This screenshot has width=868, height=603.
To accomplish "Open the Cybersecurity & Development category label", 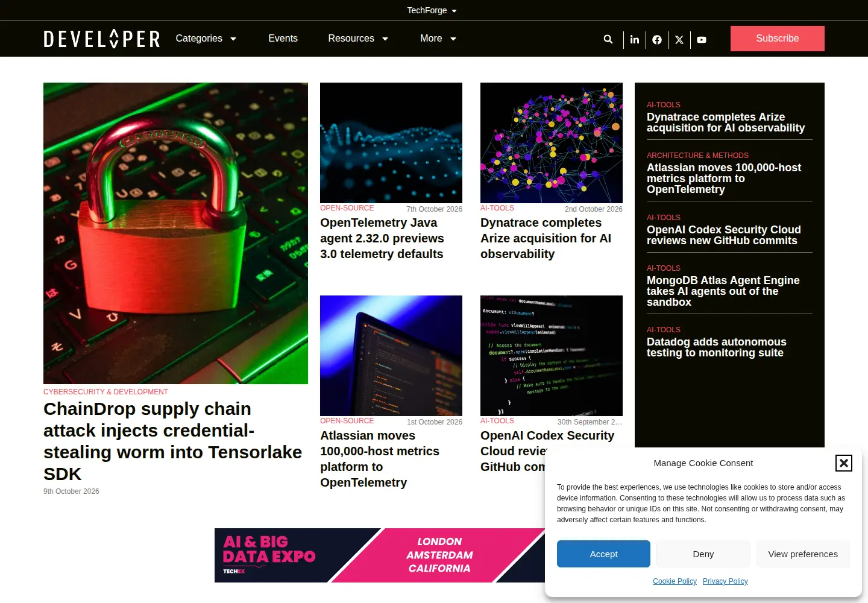I will tap(105, 392).
